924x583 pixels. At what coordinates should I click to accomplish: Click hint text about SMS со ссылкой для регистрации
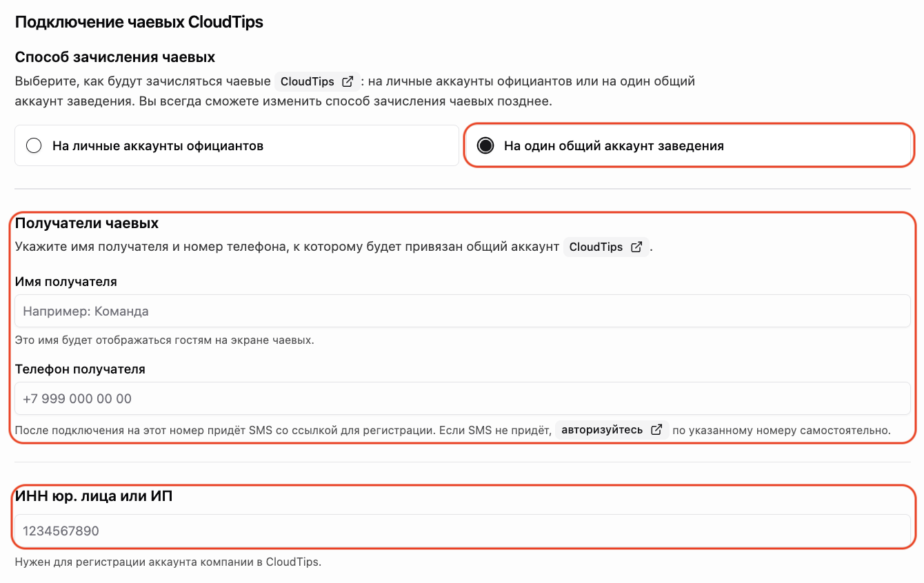453,431
